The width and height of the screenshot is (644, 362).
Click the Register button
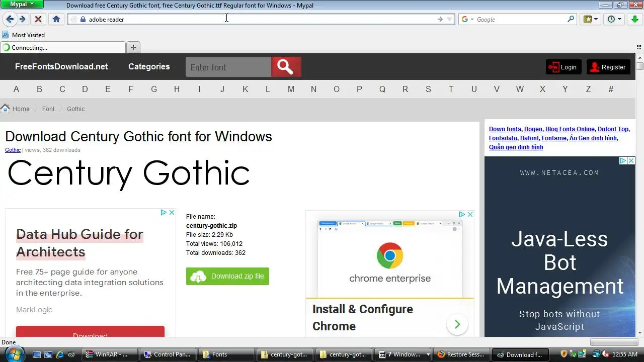608,67
